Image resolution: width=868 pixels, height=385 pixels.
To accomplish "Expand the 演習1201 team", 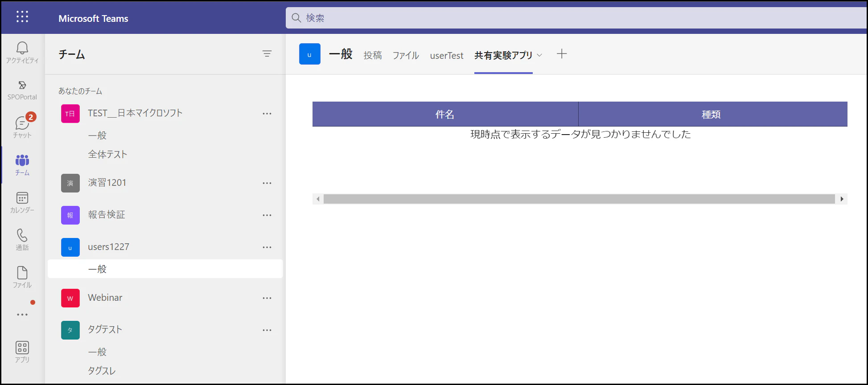I will (107, 183).
